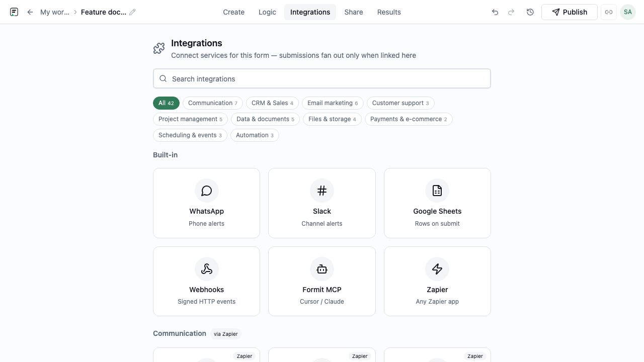
Task: Open Slack Channel alerts description
Action: 322,224
